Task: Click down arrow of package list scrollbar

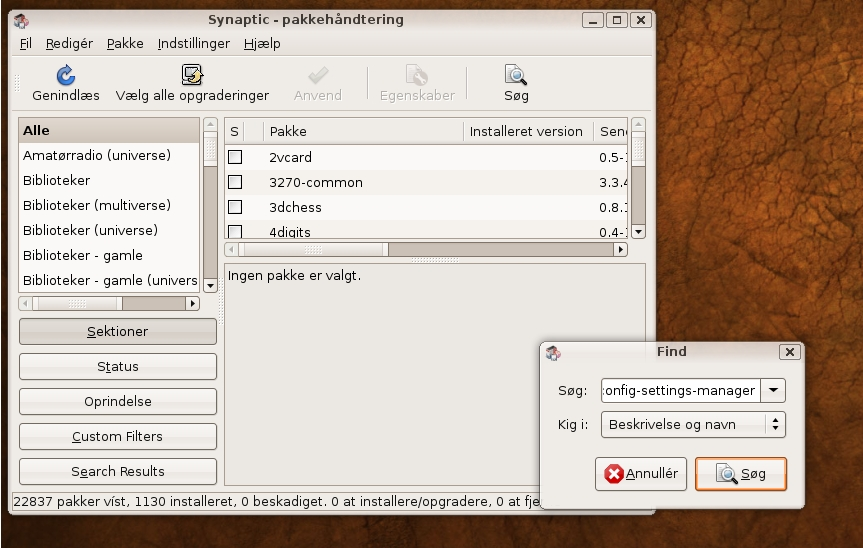Action: pyautogui.click(x=638, y=232)
